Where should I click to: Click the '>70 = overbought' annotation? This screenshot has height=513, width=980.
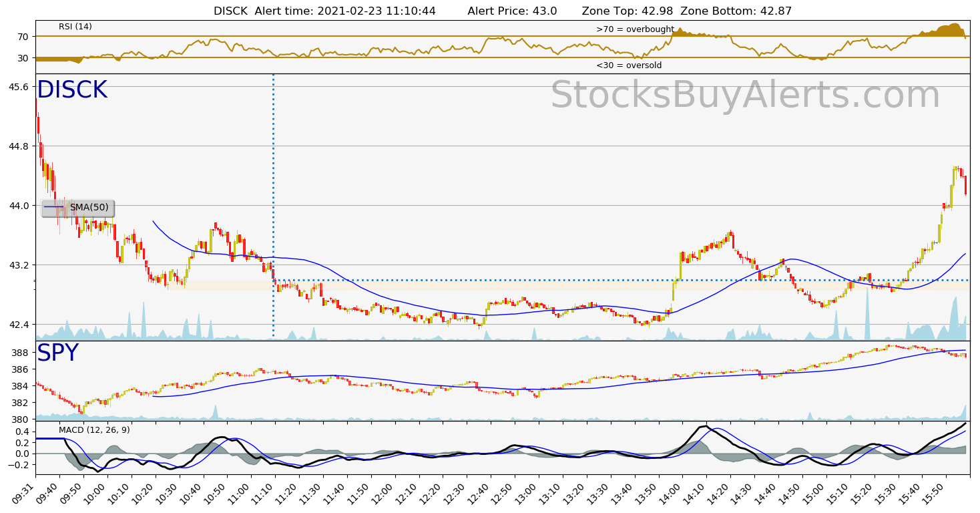pyautogui.click(x=634, y=29)
